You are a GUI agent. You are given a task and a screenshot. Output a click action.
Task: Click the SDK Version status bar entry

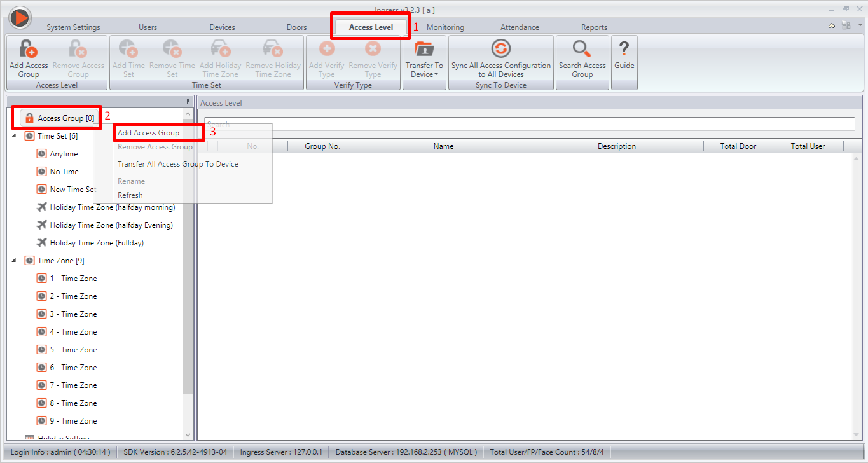175,452
